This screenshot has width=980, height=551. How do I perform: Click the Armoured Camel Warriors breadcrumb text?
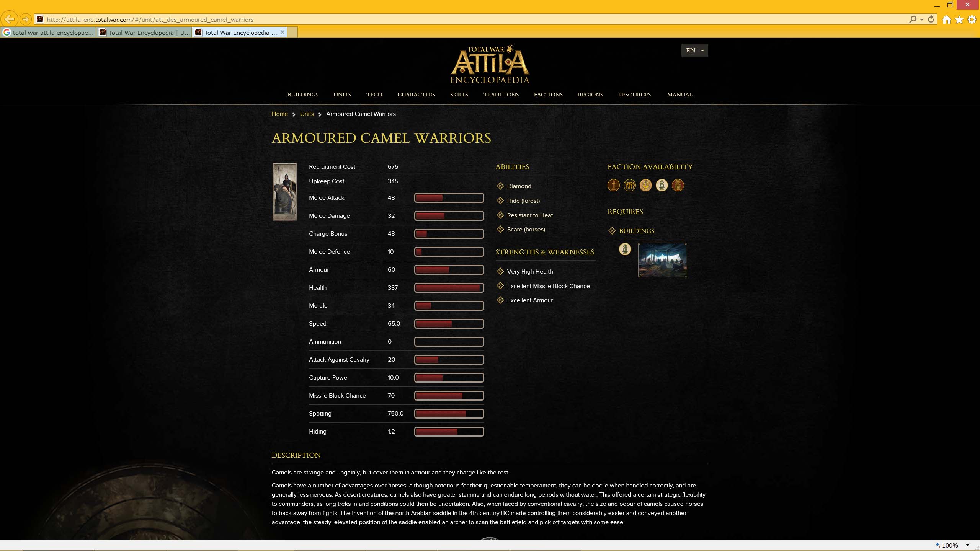[361, 114]
